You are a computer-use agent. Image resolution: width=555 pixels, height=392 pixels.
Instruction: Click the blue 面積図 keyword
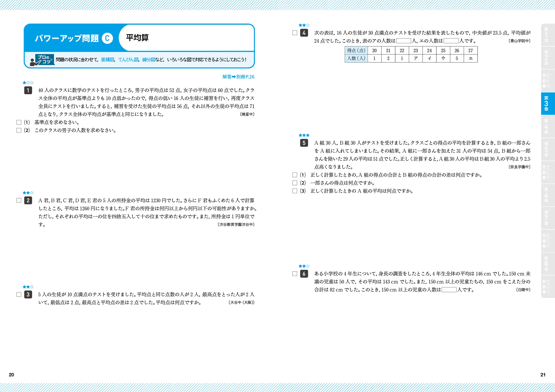tap(108, 60)
